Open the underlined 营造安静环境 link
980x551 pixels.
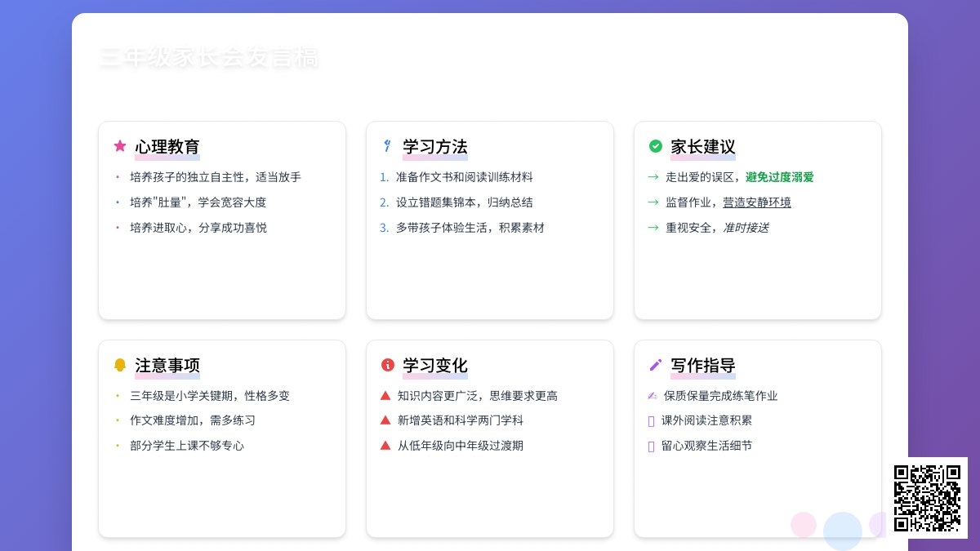(x=756, y=202)
